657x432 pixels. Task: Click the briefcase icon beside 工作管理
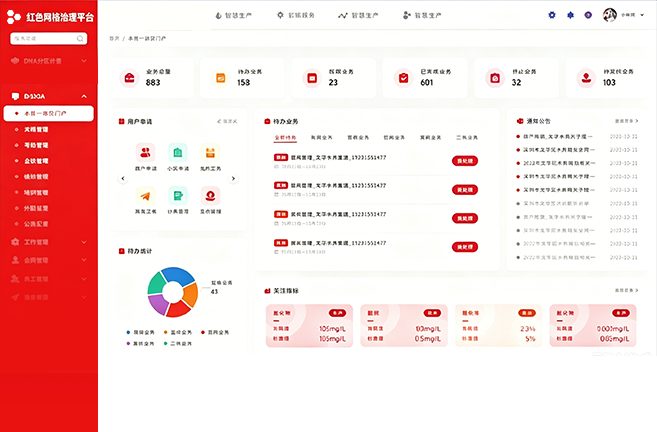coord(15,242)
